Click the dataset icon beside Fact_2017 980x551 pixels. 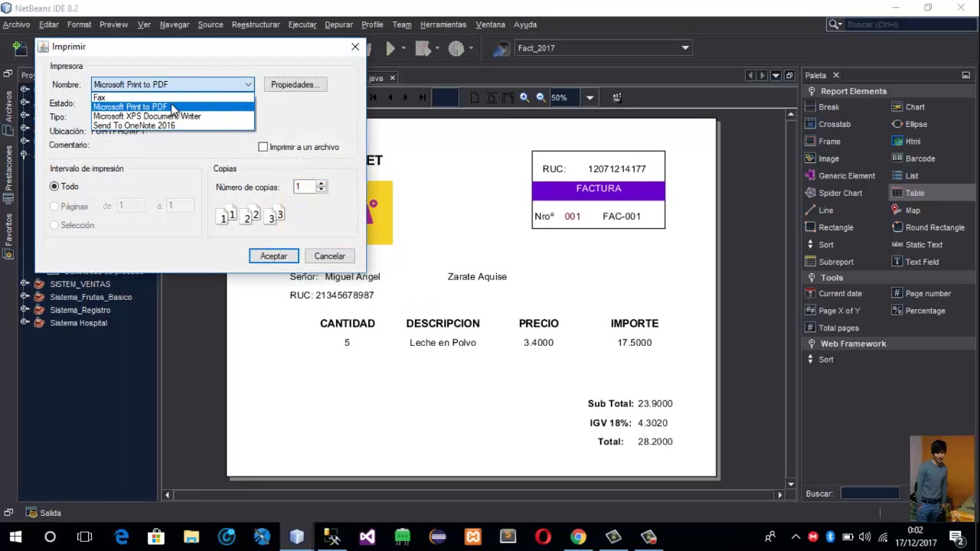click(501, 48)
